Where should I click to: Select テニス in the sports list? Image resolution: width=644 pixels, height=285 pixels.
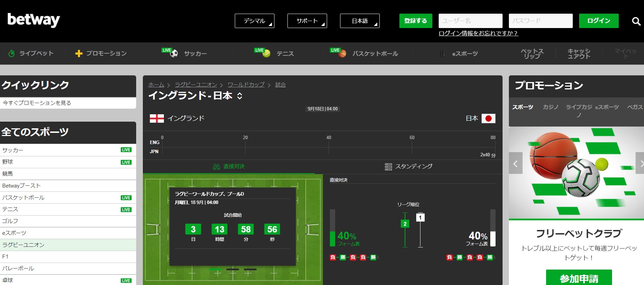68,209
